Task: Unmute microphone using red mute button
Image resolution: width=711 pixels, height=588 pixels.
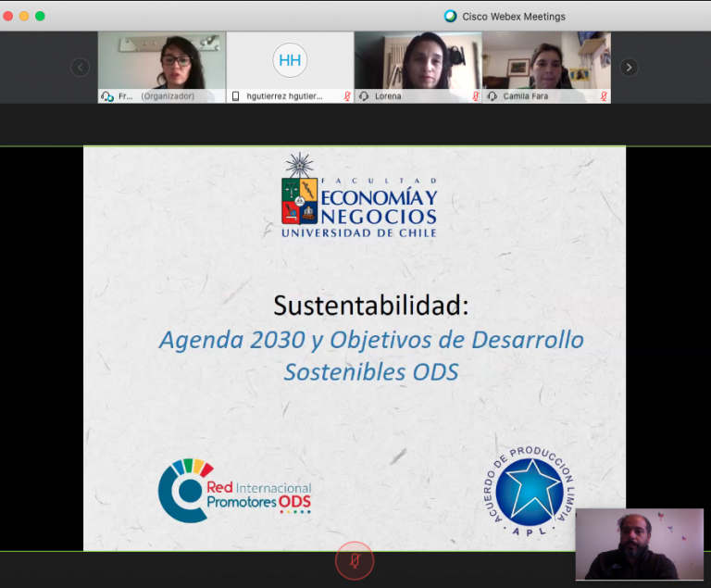Action: 355,561
